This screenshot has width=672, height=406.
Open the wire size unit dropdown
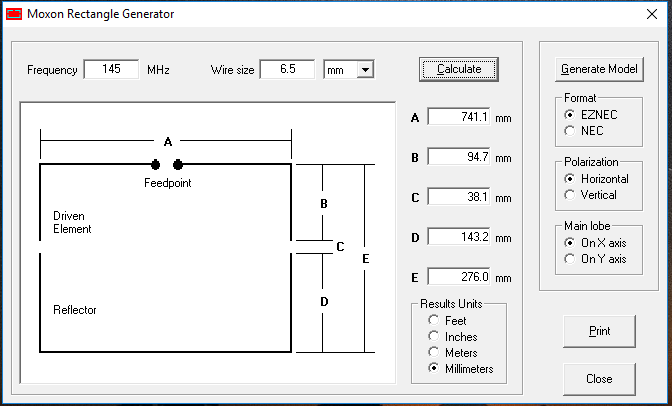pos(364,69)
